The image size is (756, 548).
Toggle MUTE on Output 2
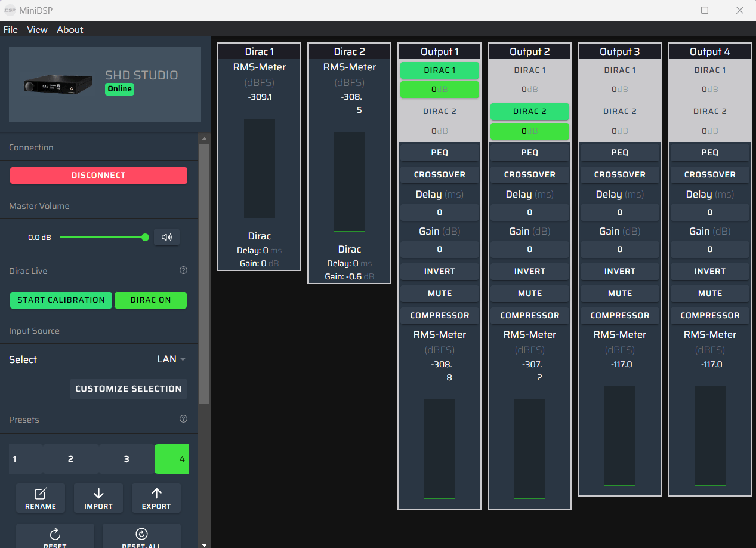point(530,293)
